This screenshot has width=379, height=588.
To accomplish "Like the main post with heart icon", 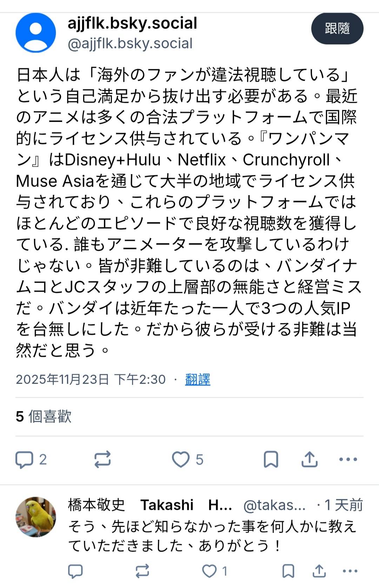I will tap(180, 459).
